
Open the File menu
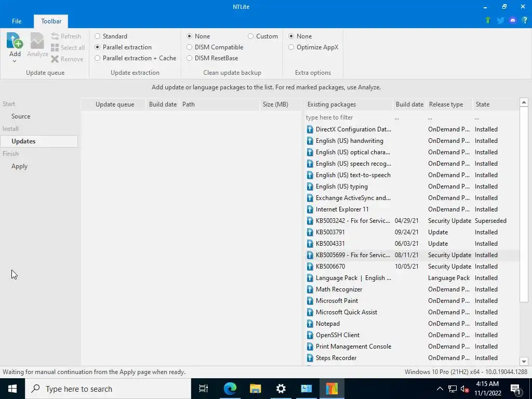click(17, 21)
